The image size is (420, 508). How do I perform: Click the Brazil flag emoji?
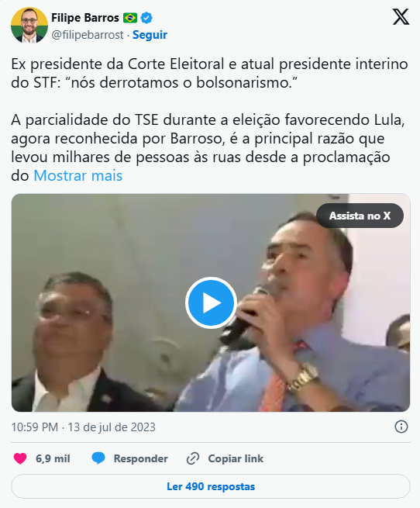[130, 18]
